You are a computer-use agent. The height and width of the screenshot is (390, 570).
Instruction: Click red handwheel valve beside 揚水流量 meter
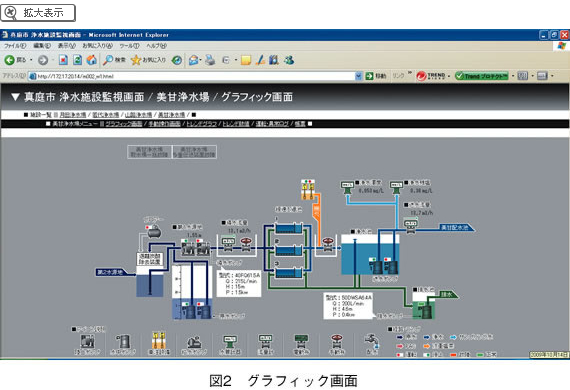tap(246, 244)
